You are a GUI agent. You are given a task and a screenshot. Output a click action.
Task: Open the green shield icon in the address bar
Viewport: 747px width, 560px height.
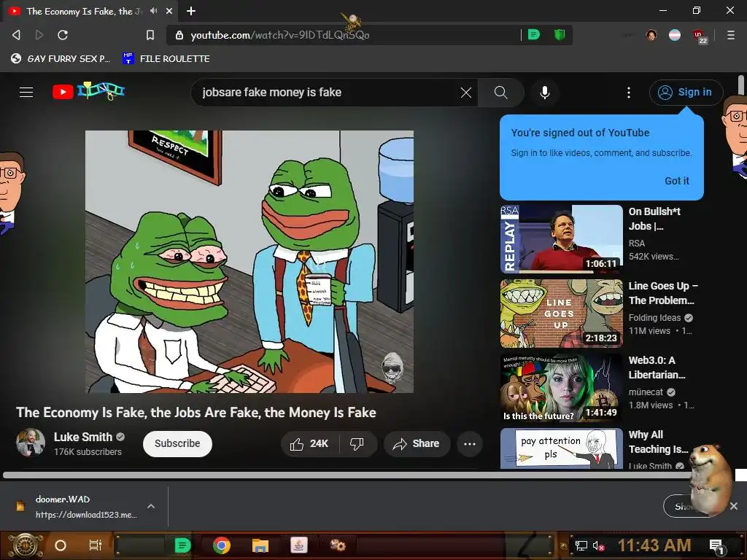[560, 34]
